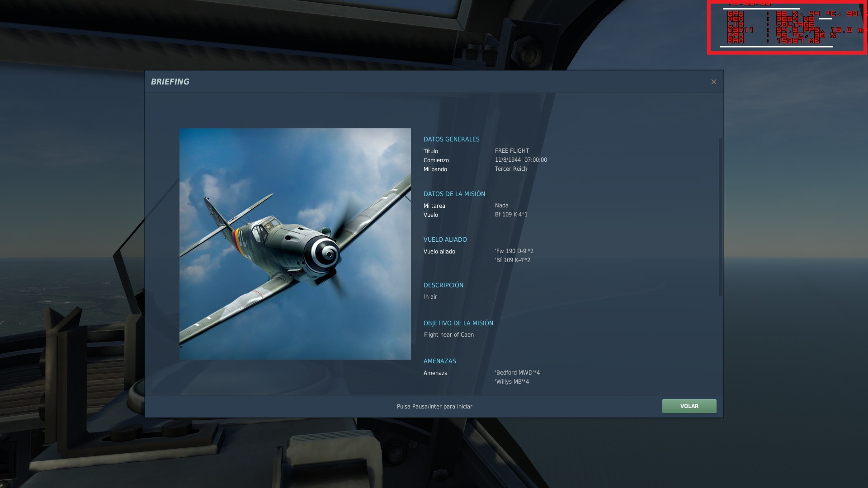
Task: Click the 'Bedford MWD'*4 threat entry
Action: click(x=517, y=373)
